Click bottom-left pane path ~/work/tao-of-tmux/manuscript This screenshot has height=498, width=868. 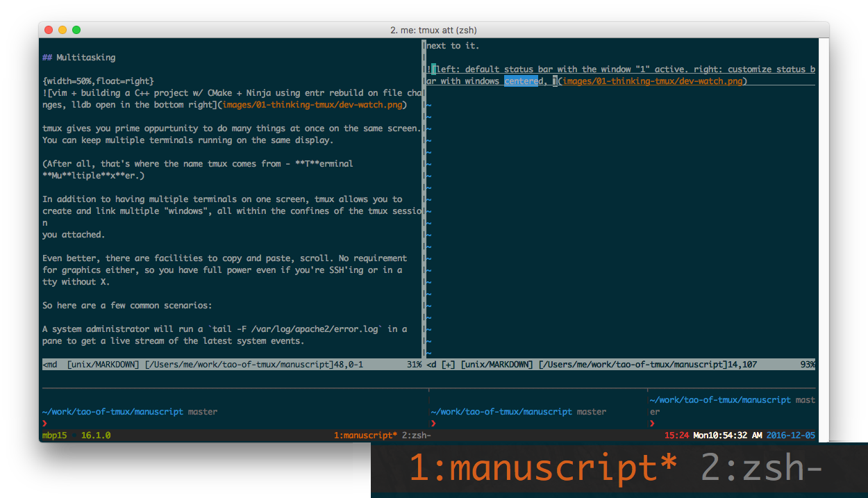[112, 412]
